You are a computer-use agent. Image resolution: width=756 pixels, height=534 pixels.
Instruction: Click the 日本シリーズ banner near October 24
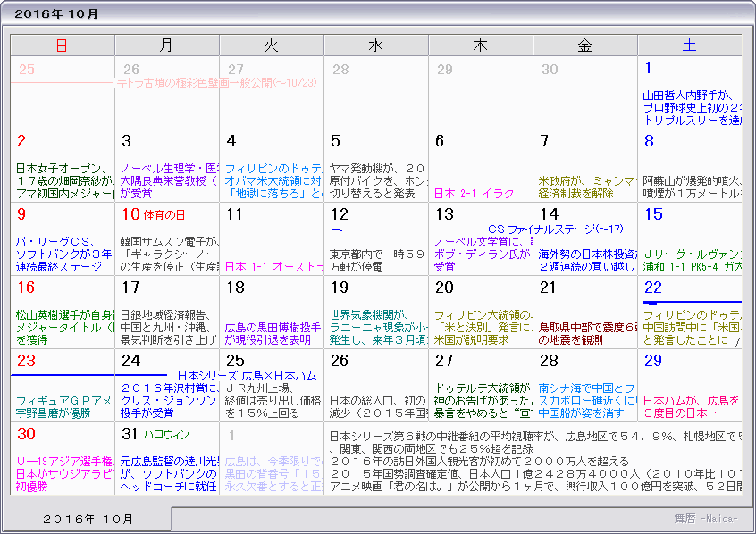(228, 373)
